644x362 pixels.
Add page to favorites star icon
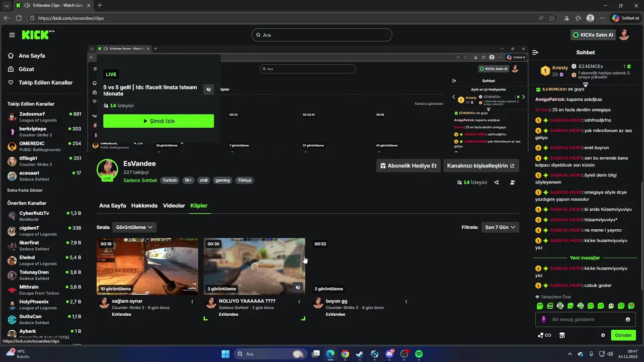tap(552, 18)
